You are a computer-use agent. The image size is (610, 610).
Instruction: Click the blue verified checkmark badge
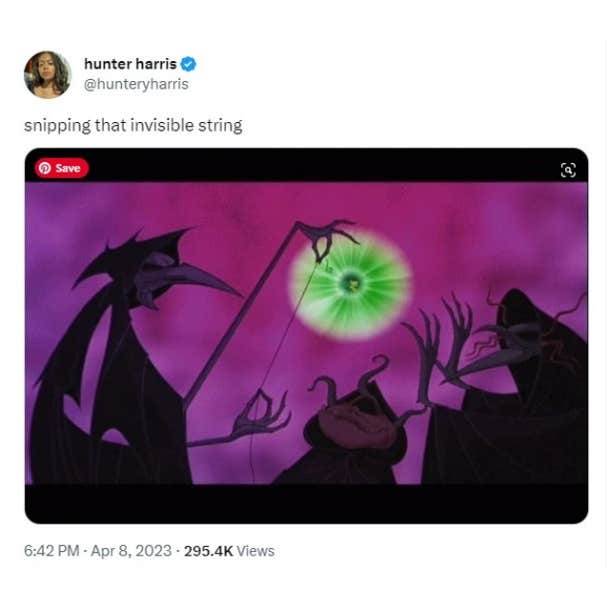(188, 64)
